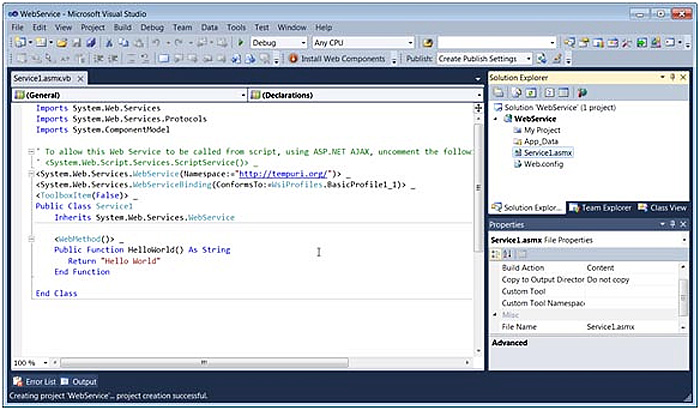Toggle auto-hide pin on Properties panel
700x410 pixels.
pos(673,224)
